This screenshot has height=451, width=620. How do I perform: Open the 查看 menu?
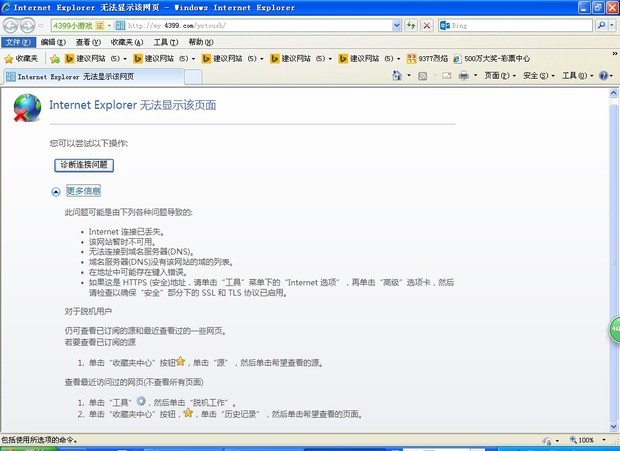(x=88, y=42)
